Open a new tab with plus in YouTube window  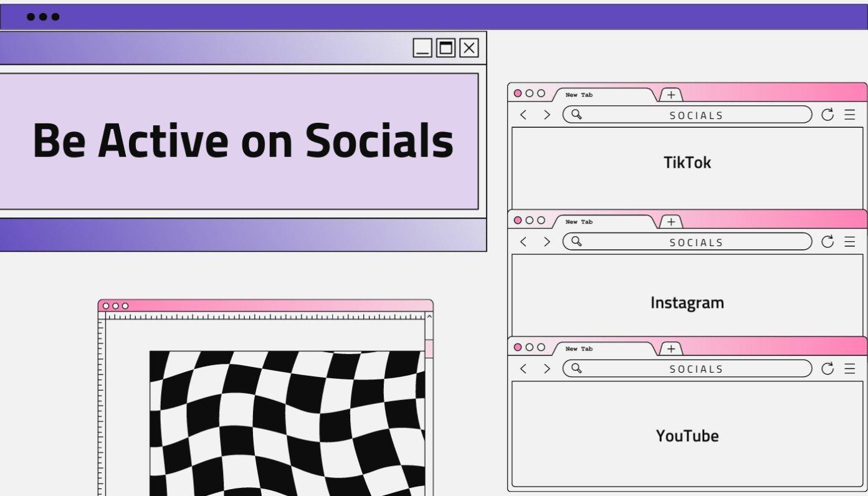click(x=671, y=349)
